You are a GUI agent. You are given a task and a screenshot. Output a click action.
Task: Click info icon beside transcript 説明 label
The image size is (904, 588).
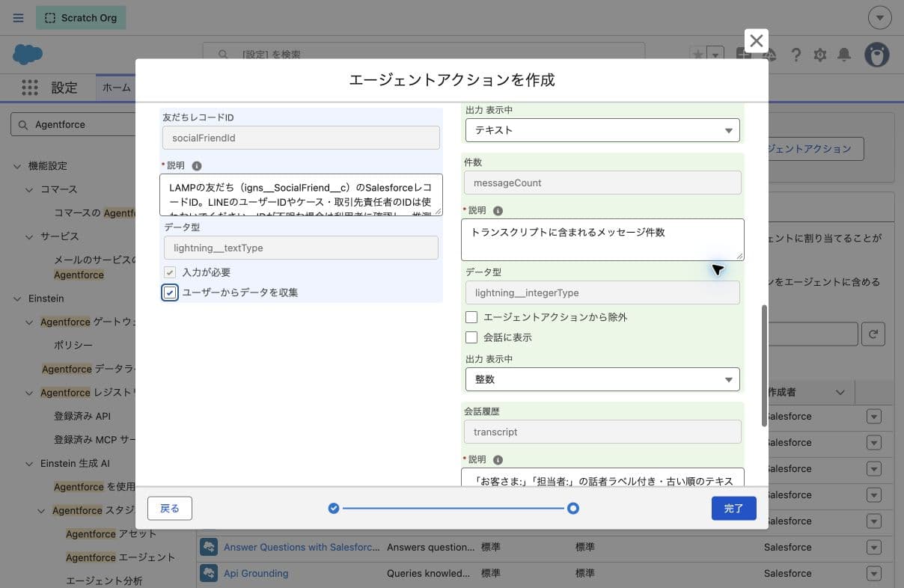[498, 459]
